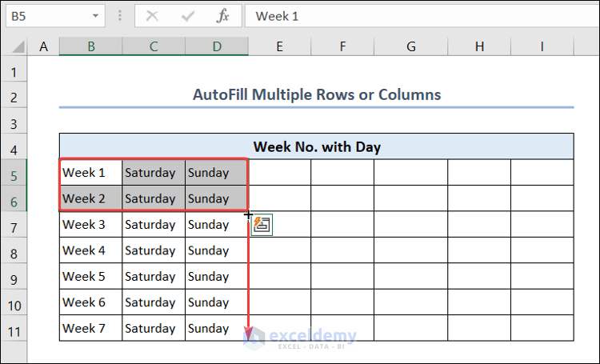Open the Auto Fill Options icon
Viewport: 600px width, 364px height.
(262, 225)
